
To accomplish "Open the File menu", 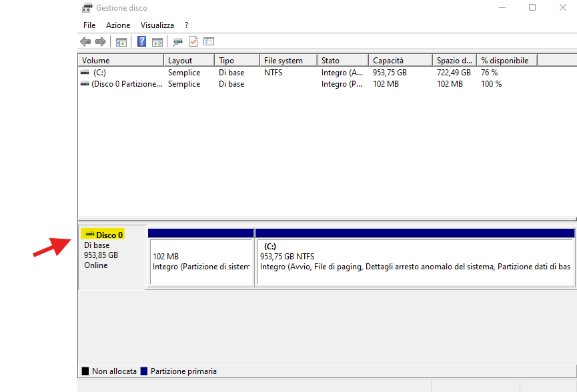I will (89, 25).
